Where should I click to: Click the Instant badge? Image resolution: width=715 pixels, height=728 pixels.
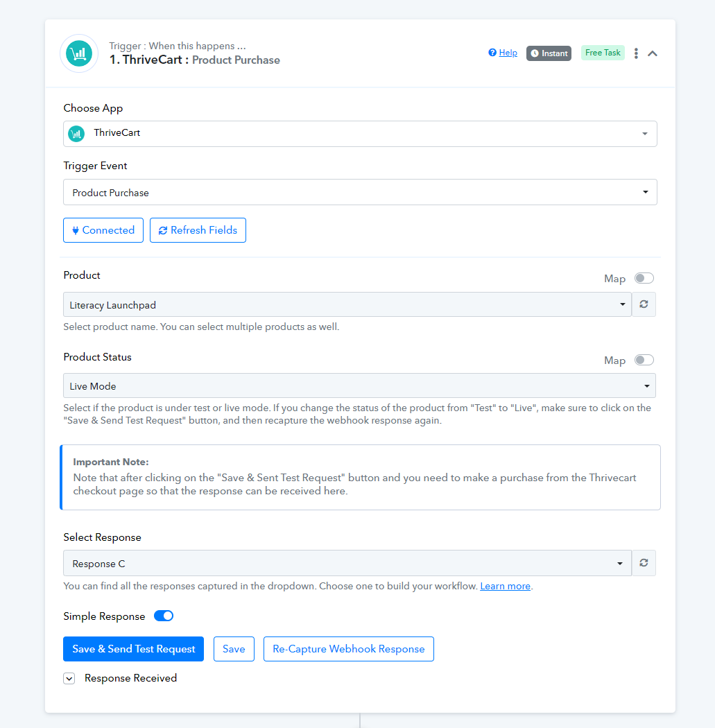coord(549,53)
